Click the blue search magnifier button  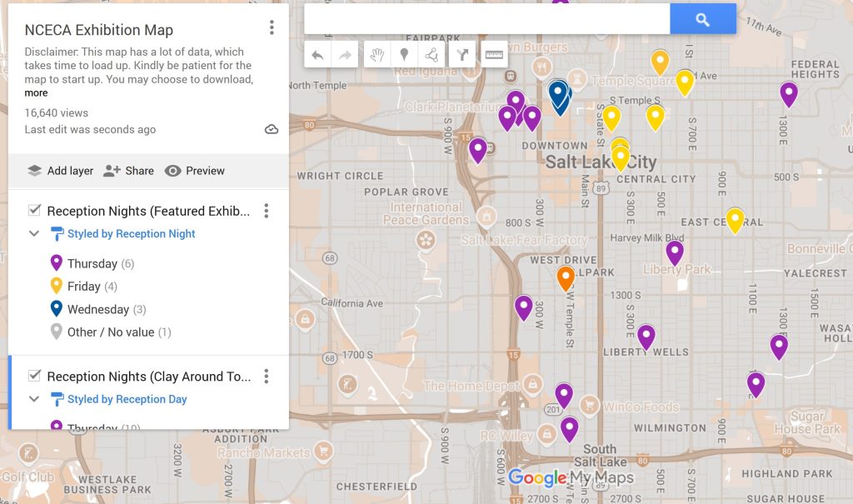tap(702, 19)
